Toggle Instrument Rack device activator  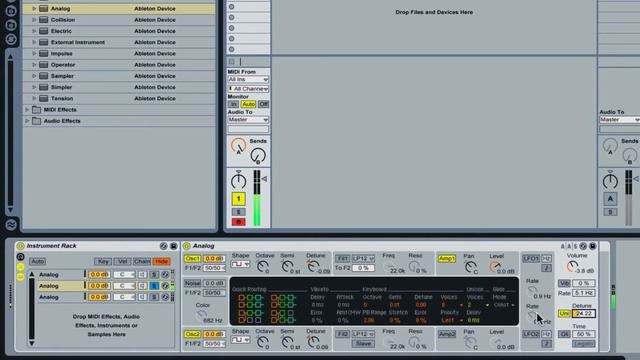(x=20, y=246)
